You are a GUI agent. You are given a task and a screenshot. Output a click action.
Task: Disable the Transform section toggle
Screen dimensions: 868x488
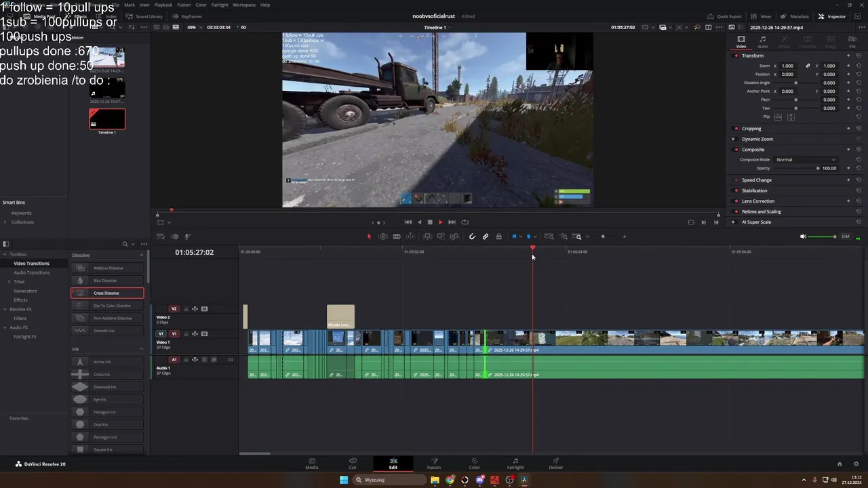coord(736,56)
